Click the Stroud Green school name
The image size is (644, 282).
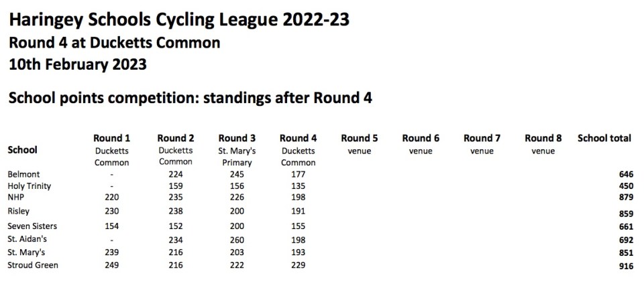(x=33, y=265)
